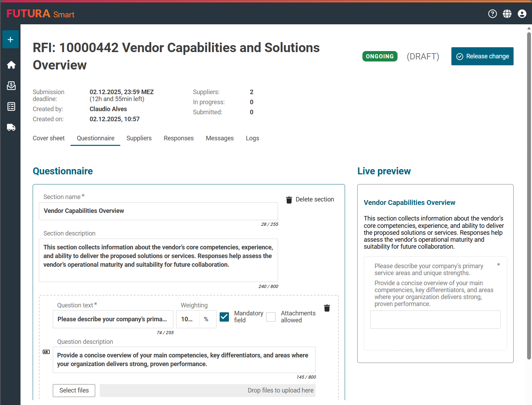Open the user account profile icon
Screen dimensions: 532x405
[522, 14]
